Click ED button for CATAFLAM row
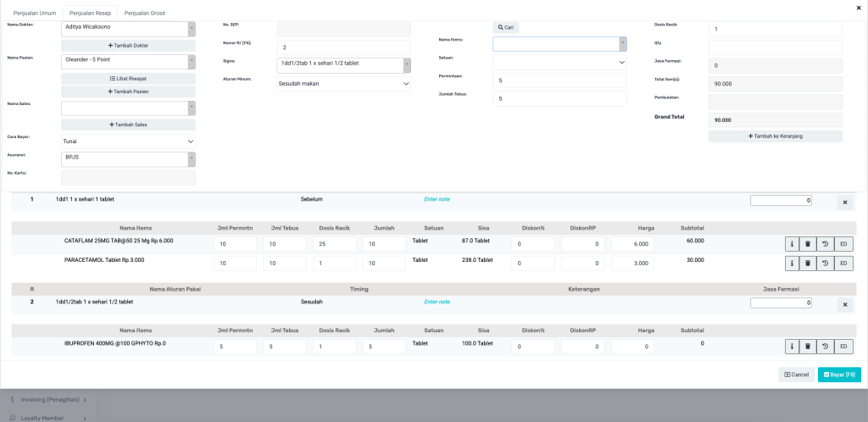 (x=843, y=243)
